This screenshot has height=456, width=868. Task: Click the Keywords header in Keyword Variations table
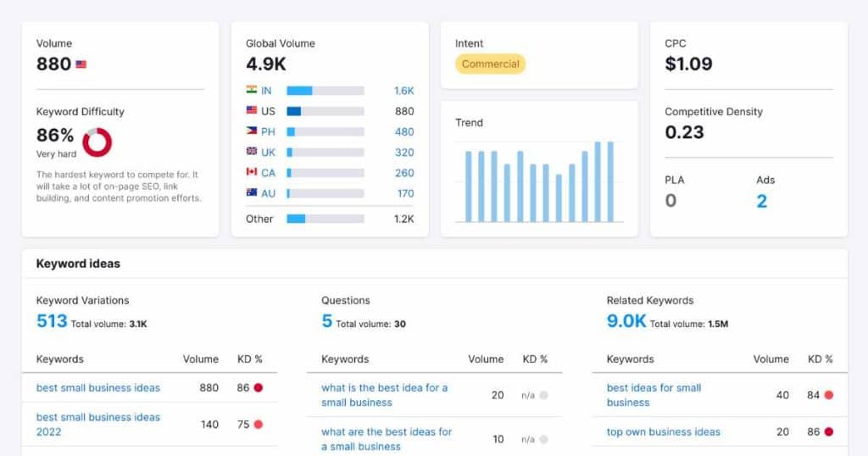tap(60, 359)
